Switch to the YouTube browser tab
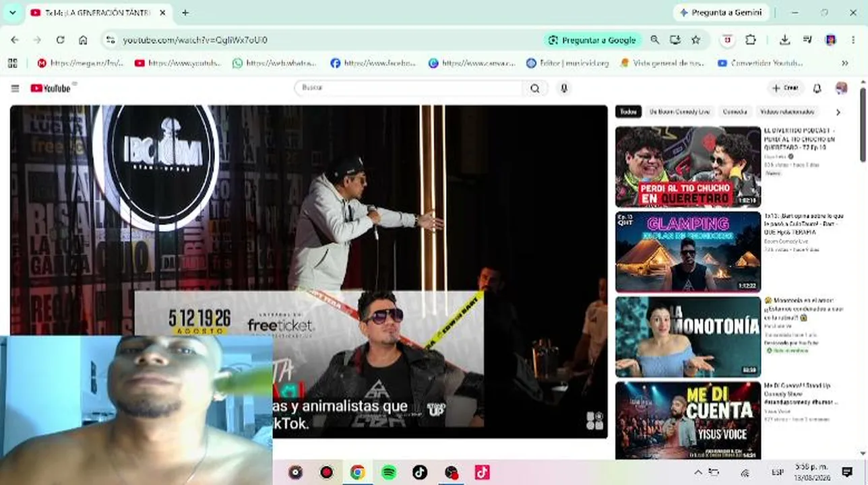 click(98, 13)
